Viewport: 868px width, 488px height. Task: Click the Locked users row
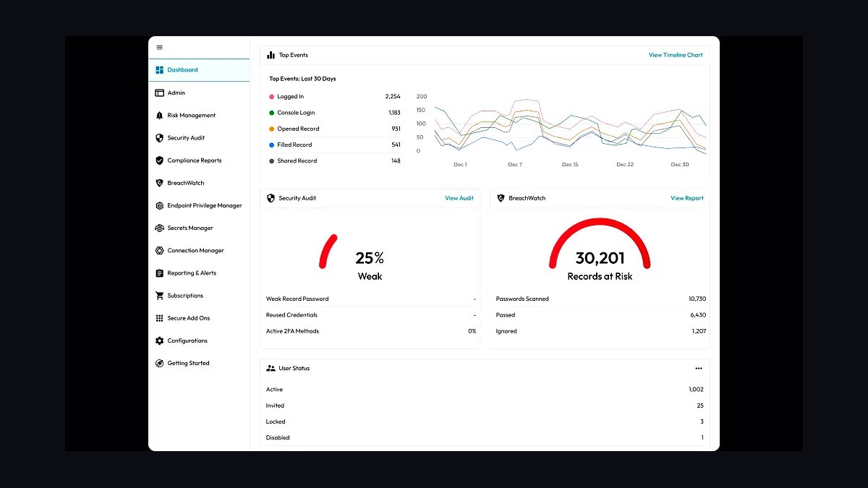click(x=485, y=421)
